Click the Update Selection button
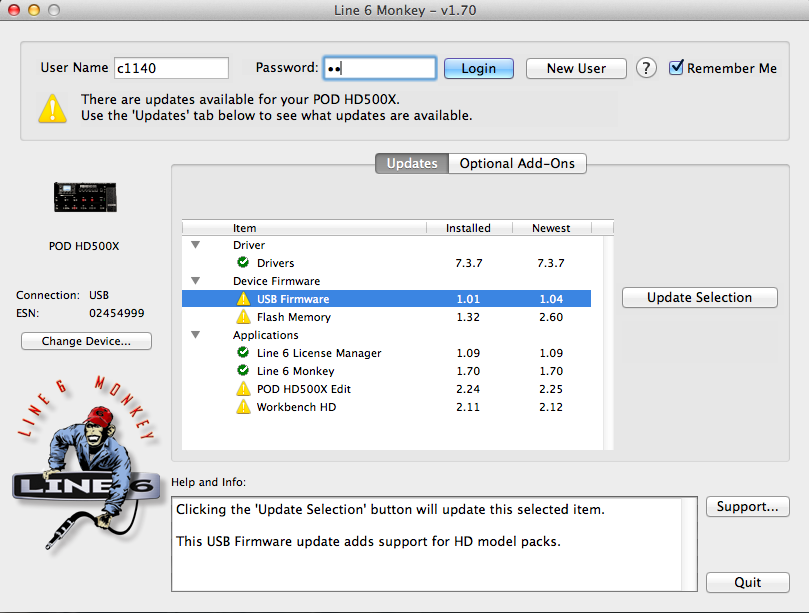 (x=700, y=298)
